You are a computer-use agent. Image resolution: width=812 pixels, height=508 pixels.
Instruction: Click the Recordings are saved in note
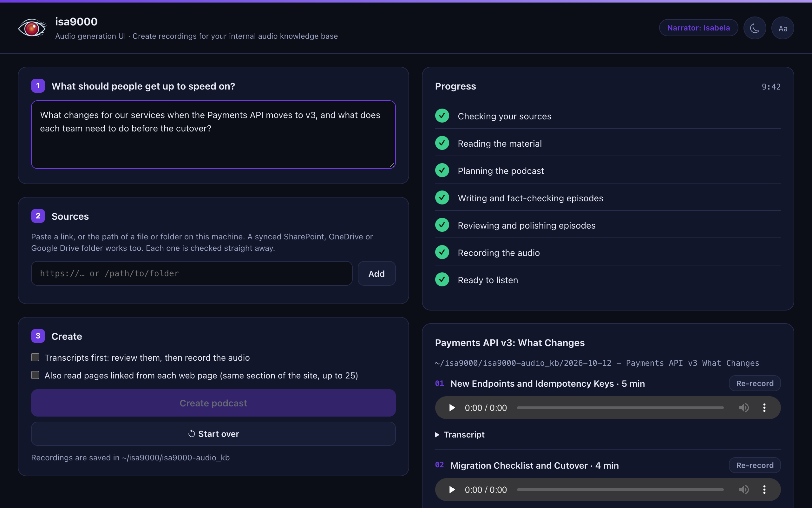click(x=131, y=458)
